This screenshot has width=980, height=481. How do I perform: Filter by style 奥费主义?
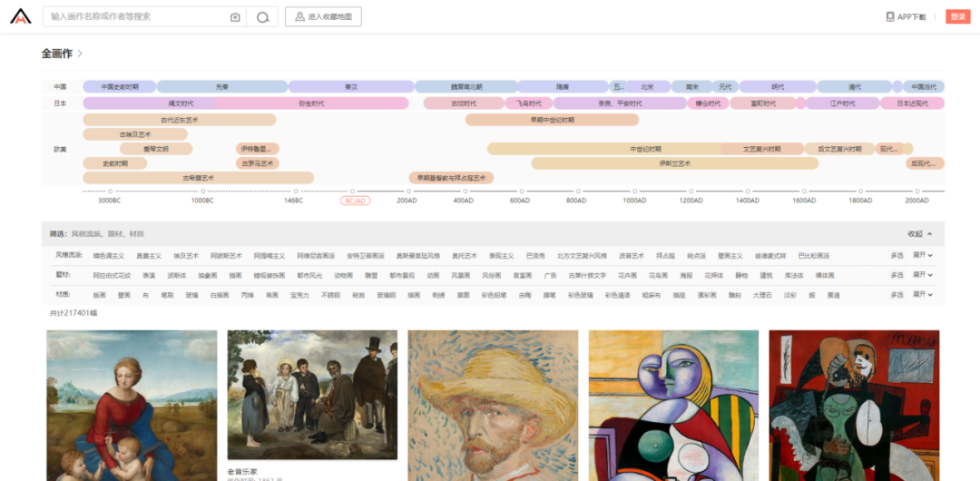pos(149,256)
